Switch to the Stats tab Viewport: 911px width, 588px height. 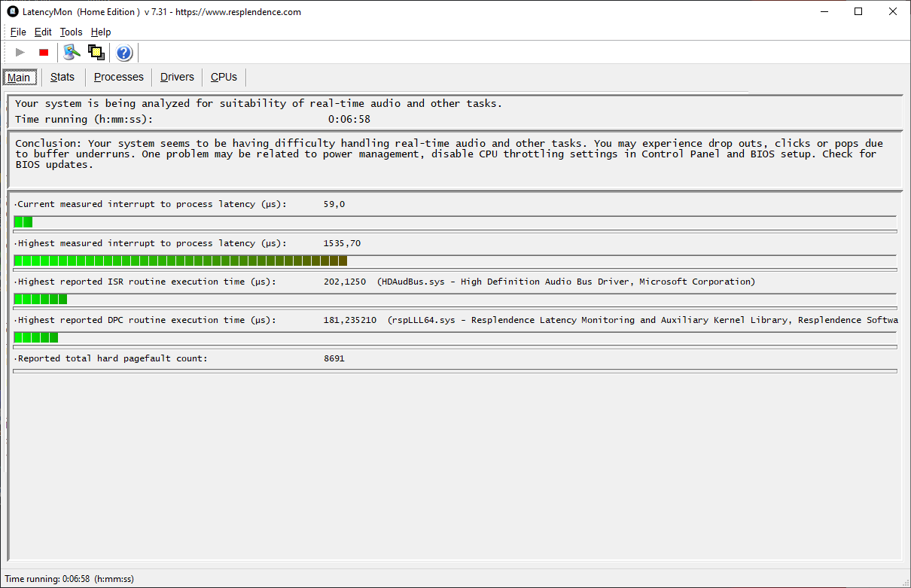coord(62,77)
